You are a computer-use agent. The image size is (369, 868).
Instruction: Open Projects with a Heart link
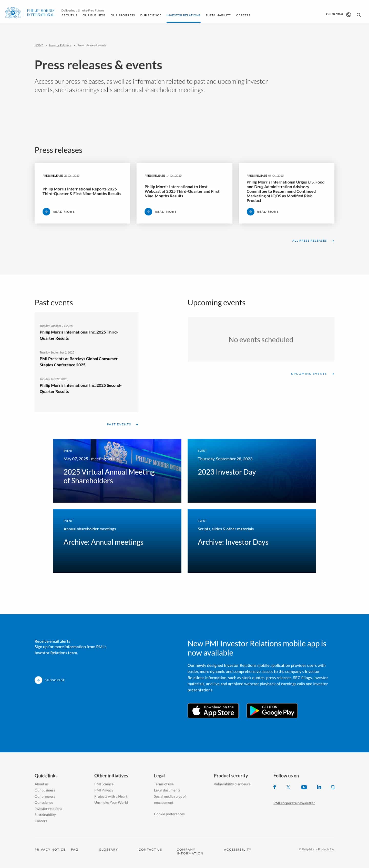click(x=111, y=797)
